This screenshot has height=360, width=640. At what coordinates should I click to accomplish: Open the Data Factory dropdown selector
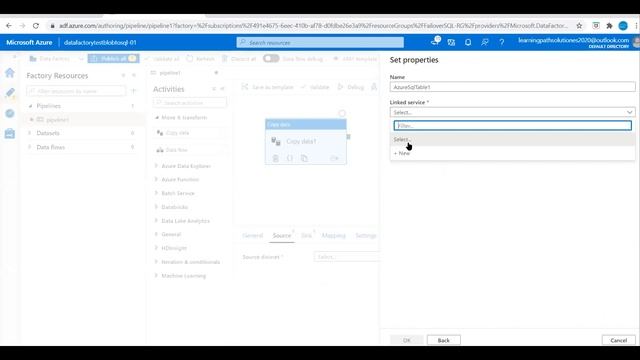click(56, 59)
